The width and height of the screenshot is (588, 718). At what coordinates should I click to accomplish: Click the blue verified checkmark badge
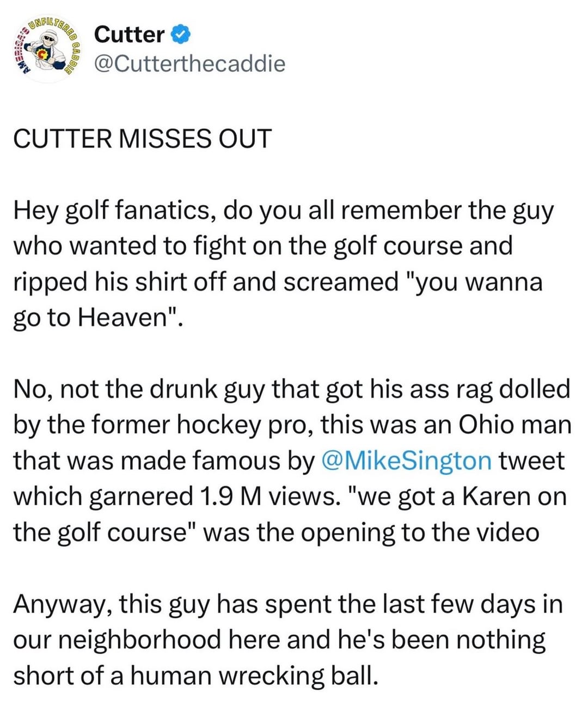[181, 35]
